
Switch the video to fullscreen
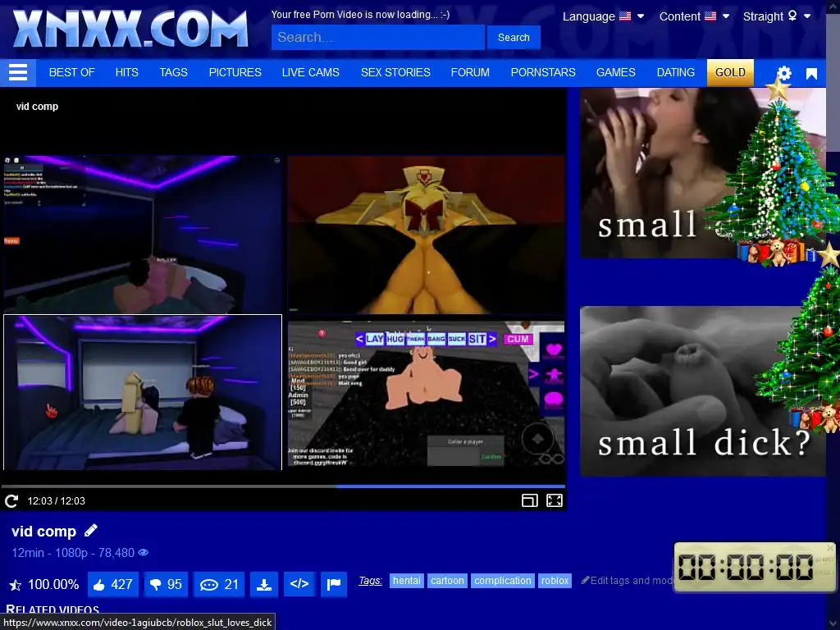[555, 500]
